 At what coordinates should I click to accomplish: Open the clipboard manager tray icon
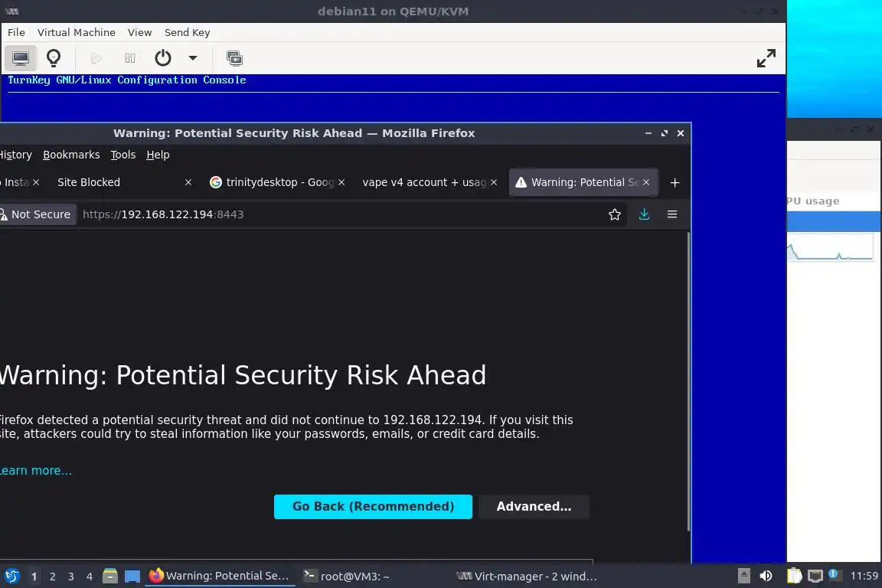[794, 576]
